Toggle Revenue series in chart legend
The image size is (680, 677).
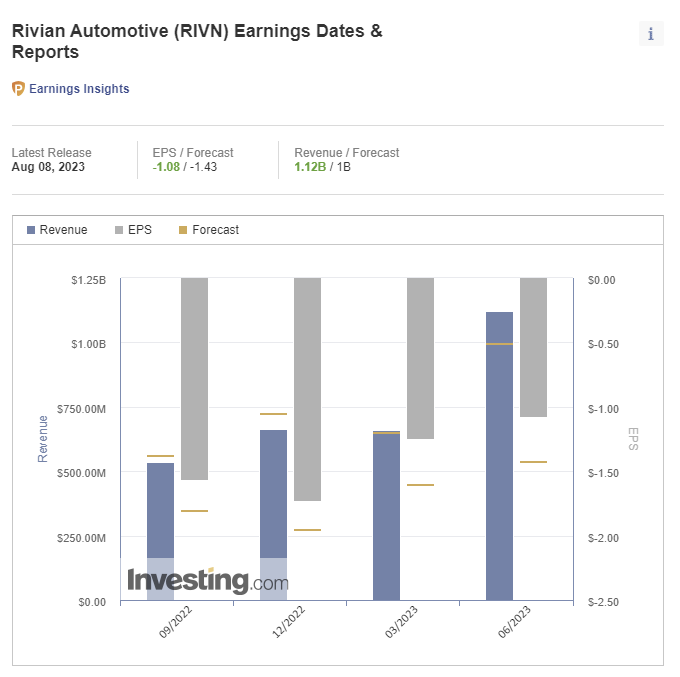[x=57, y=229]
